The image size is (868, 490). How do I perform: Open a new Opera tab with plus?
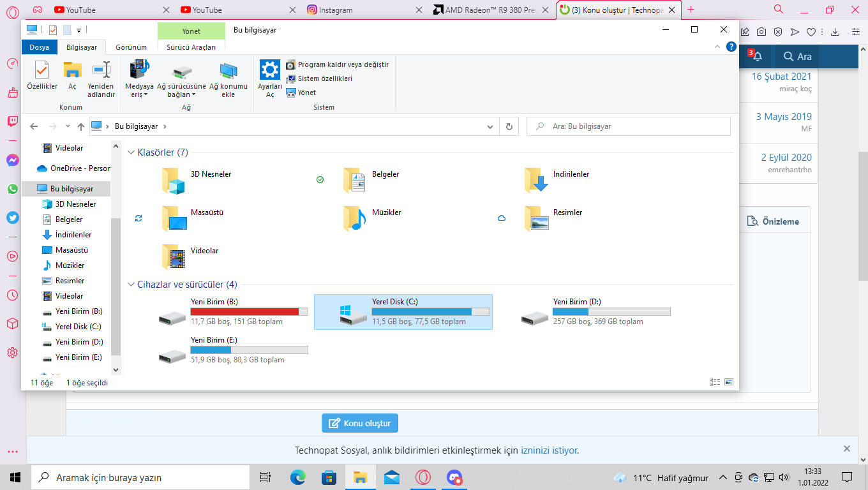pyautogui.click(x=691, y=10)
